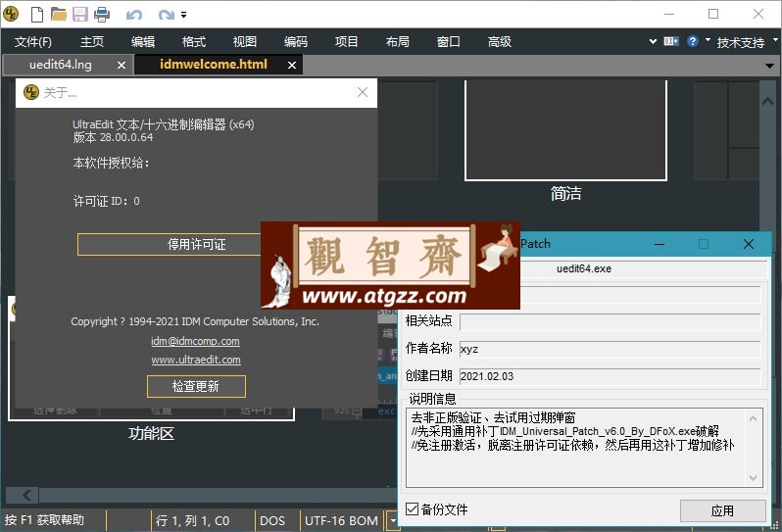
Task: Click the UTF-16 BOM encoding status entry
Action: coord(342,521)
